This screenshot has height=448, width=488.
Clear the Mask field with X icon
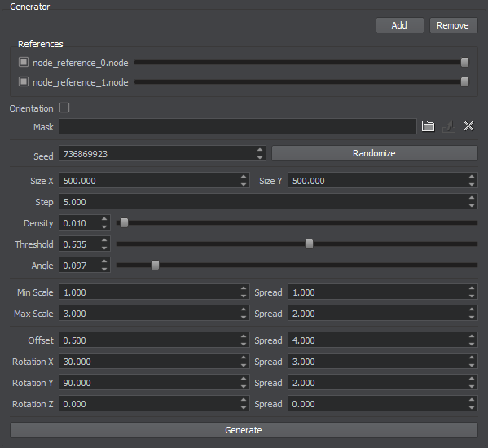[468, 126]
